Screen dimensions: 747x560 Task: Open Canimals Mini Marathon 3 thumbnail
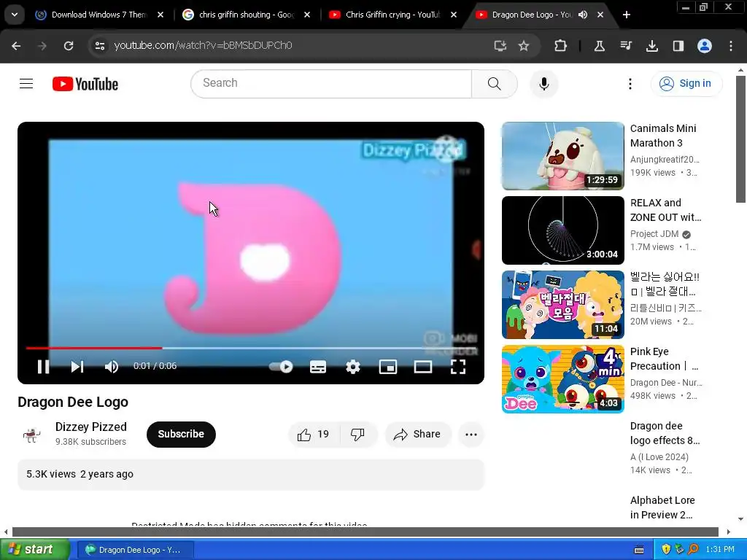(562, 156)
